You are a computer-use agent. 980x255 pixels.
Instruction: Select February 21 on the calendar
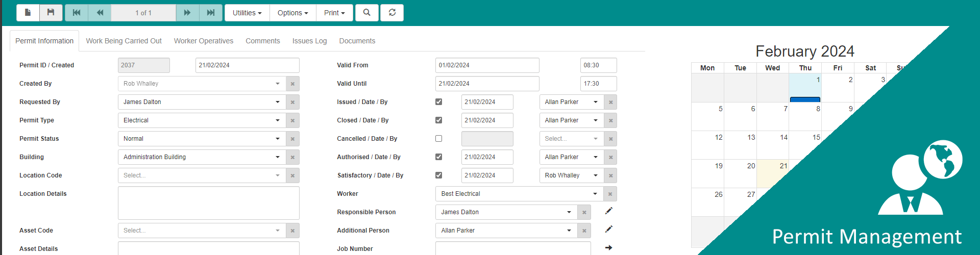point(773,173)
